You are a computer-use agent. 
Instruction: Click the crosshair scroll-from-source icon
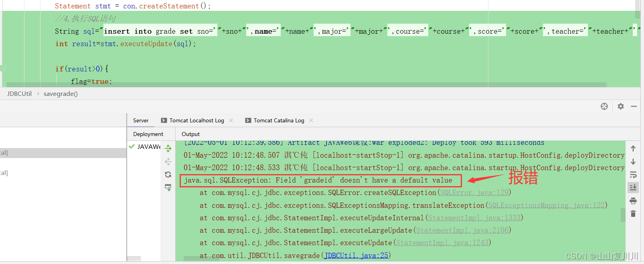point(604,106)
